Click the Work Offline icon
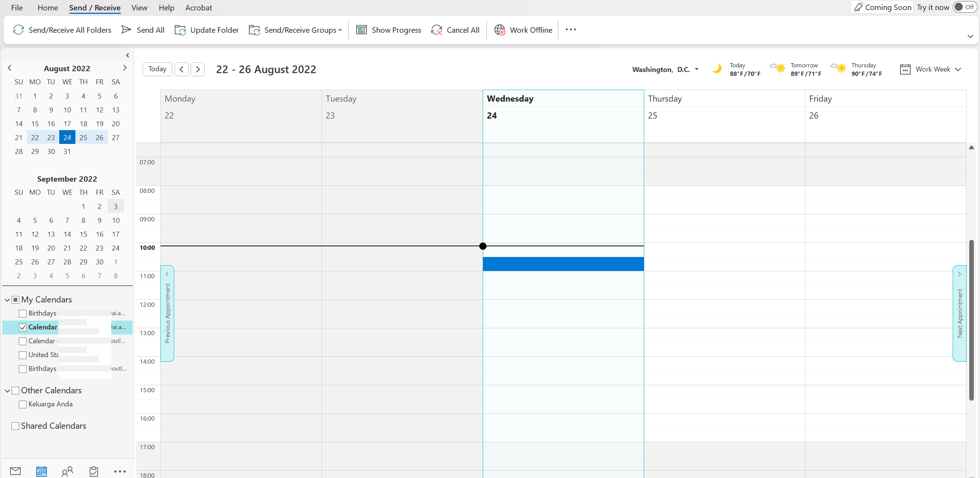 (x=500, y=29)
